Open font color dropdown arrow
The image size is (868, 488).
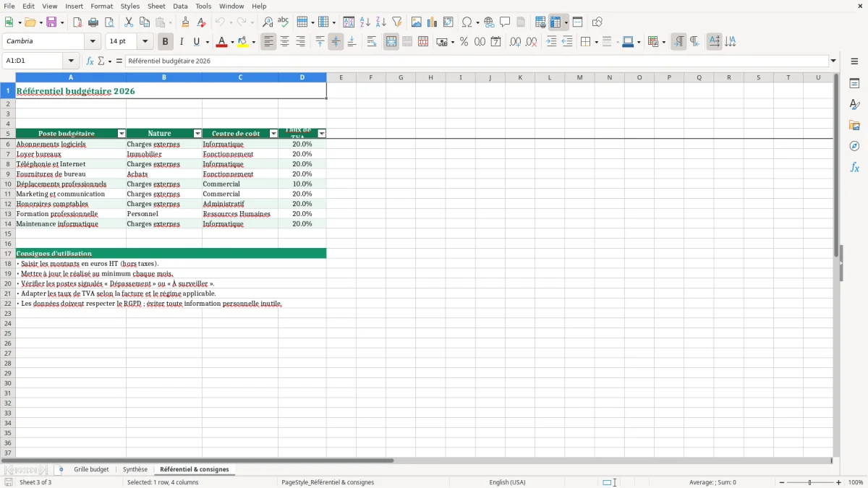tap(232, 42)
